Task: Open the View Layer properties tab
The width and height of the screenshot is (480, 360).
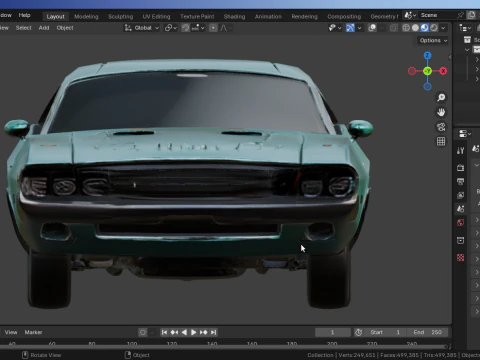Action: [x=461, y=195]
